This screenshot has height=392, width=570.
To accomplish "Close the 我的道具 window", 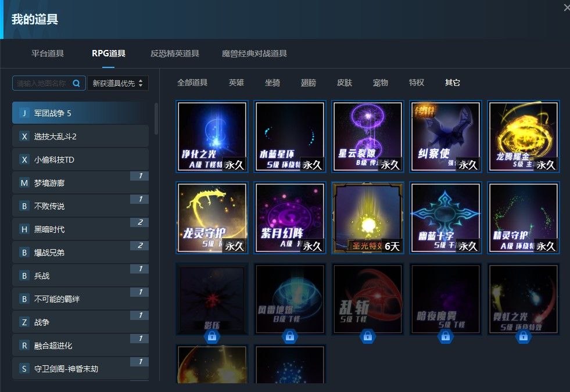I will pos(567,6).
